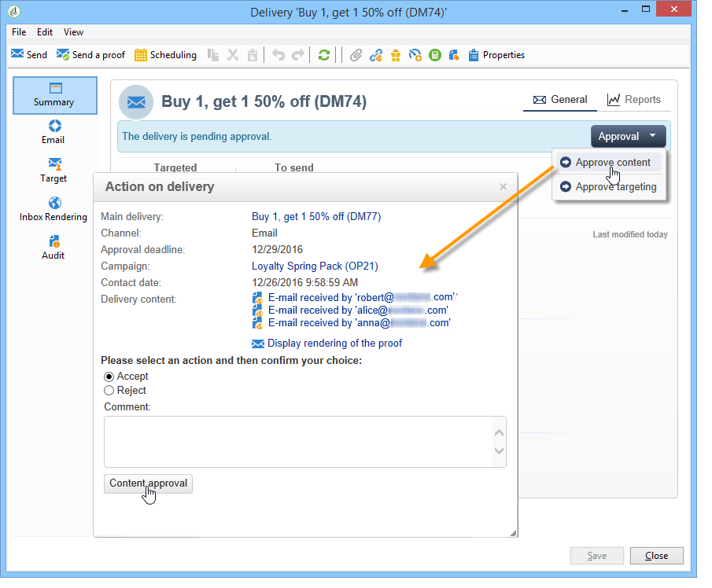Open delivery Properties icon
This screenshot has height=588, width=712.
click(473, 55)
